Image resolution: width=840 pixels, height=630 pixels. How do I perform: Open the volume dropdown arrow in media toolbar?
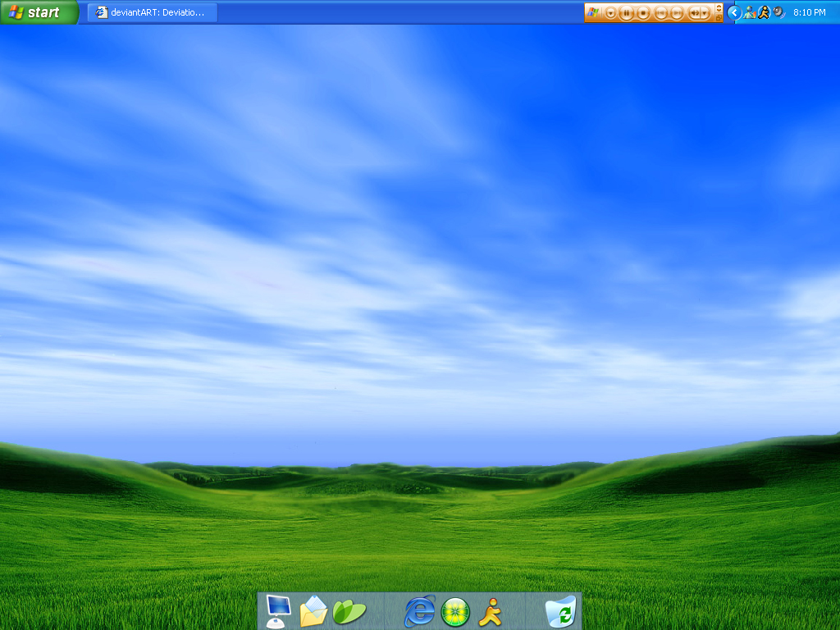[705, 13]
